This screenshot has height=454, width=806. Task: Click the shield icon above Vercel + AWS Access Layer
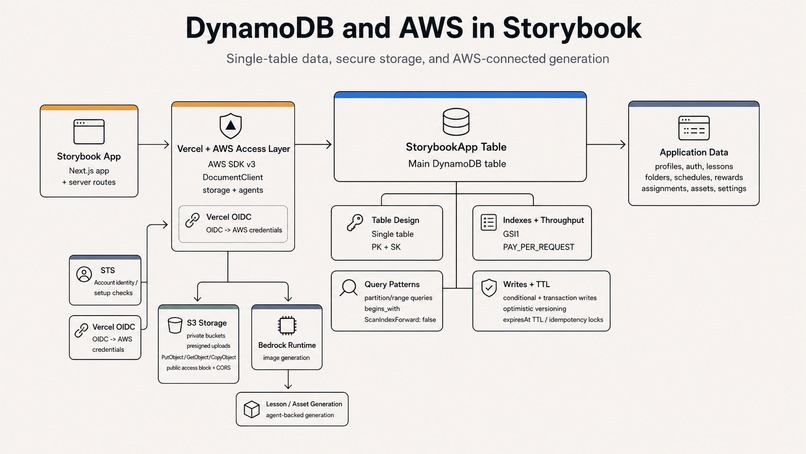coord(230,126)
